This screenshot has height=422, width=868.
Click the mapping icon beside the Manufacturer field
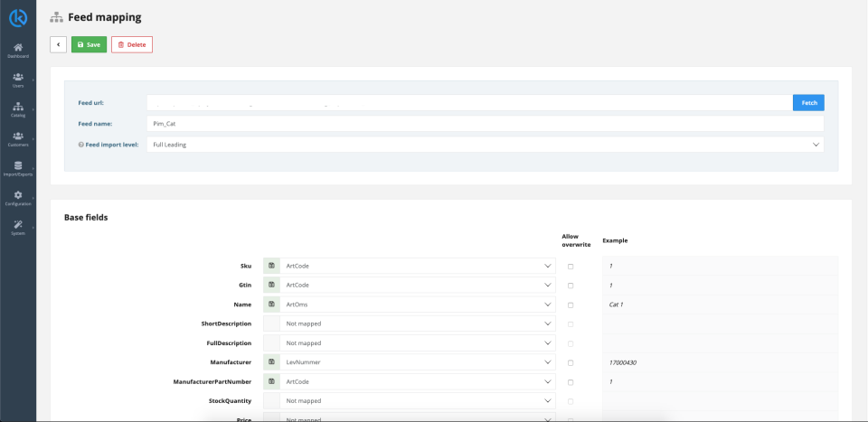(272, 362)
